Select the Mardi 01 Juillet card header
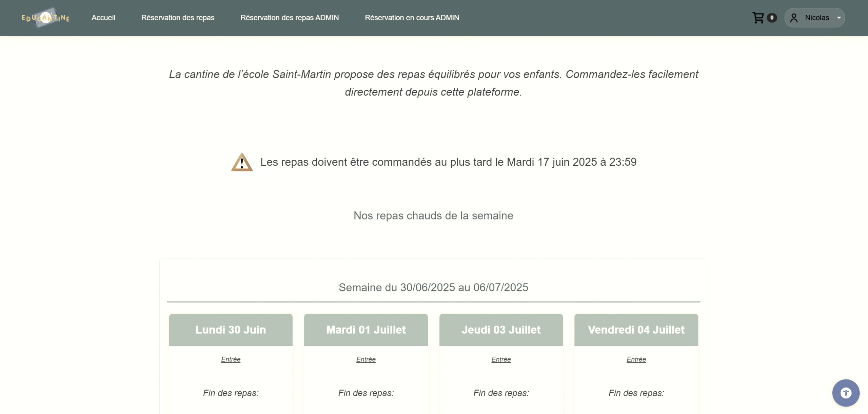 366,330
